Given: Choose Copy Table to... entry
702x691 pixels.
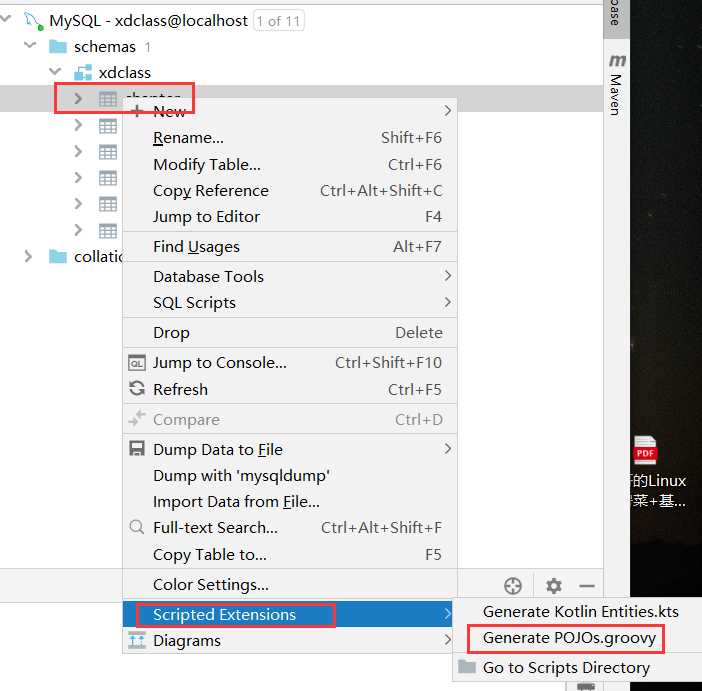Looking at the screenshot, I should [x=289, y=554].
